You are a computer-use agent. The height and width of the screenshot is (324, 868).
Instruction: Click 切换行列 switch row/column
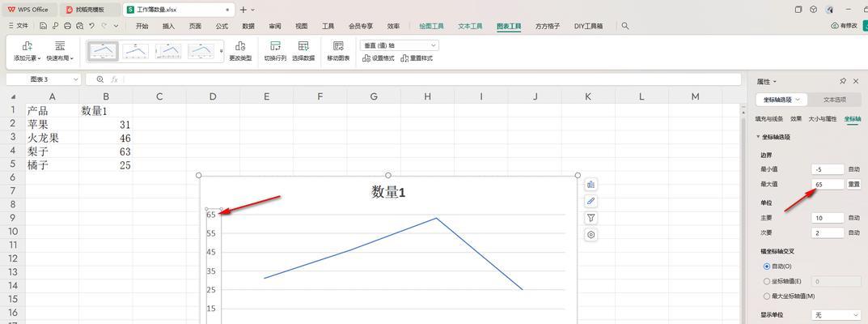[x=275, y=51]
